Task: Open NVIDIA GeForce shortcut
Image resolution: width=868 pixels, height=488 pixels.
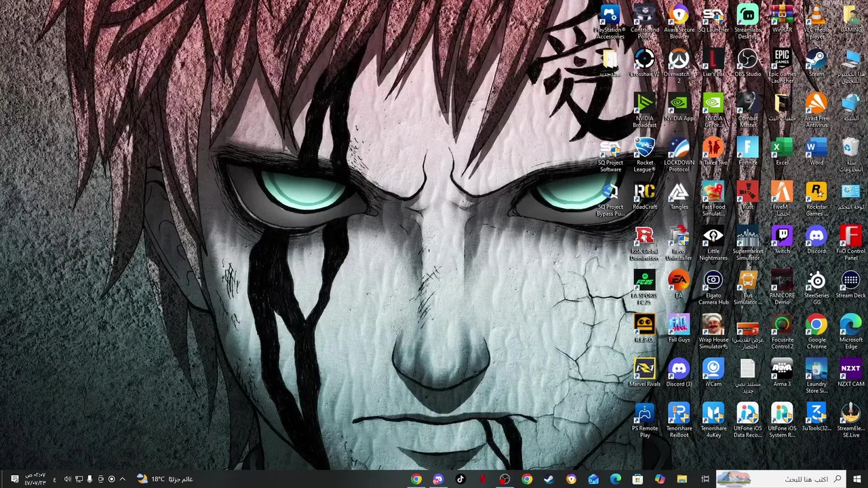Action: [x=713, y=110]
